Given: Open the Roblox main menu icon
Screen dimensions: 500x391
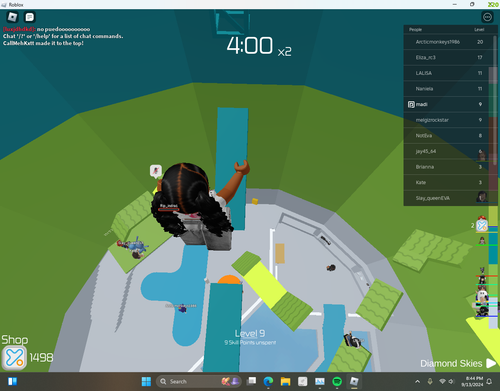Looking at the screenshot, I should click(13, 17).
